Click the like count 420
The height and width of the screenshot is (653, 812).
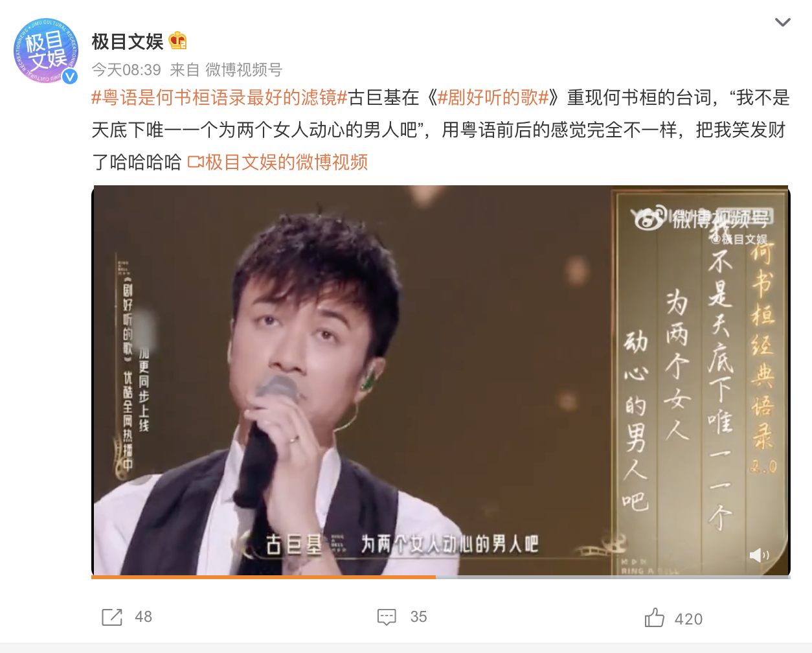click(x=688, y=619)
